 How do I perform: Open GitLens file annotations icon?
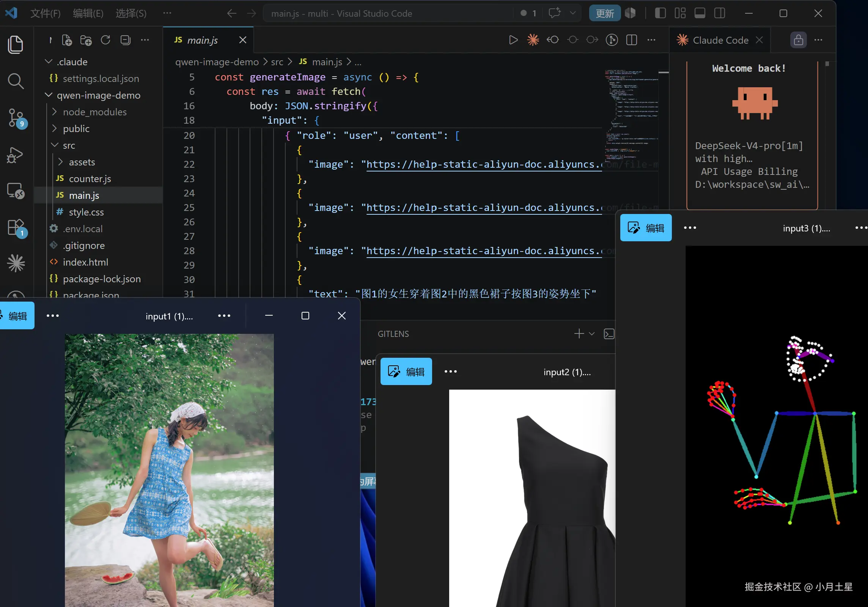[612, 40]
